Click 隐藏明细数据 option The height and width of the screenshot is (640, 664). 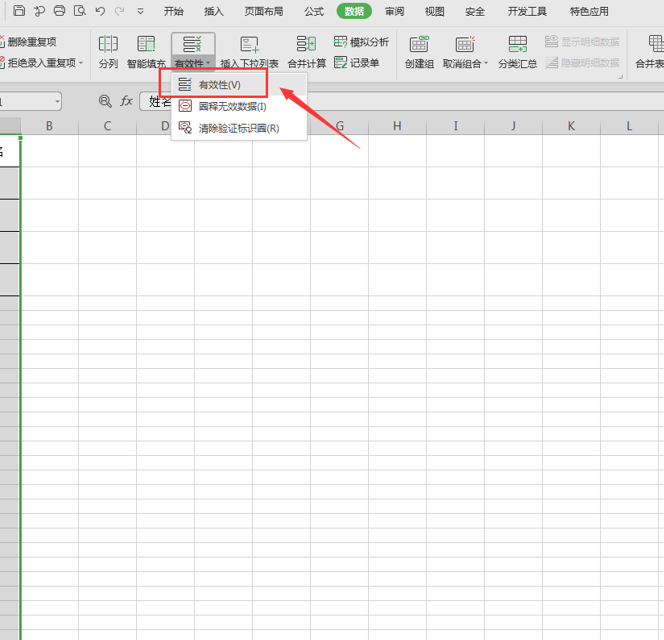[582, 63]
